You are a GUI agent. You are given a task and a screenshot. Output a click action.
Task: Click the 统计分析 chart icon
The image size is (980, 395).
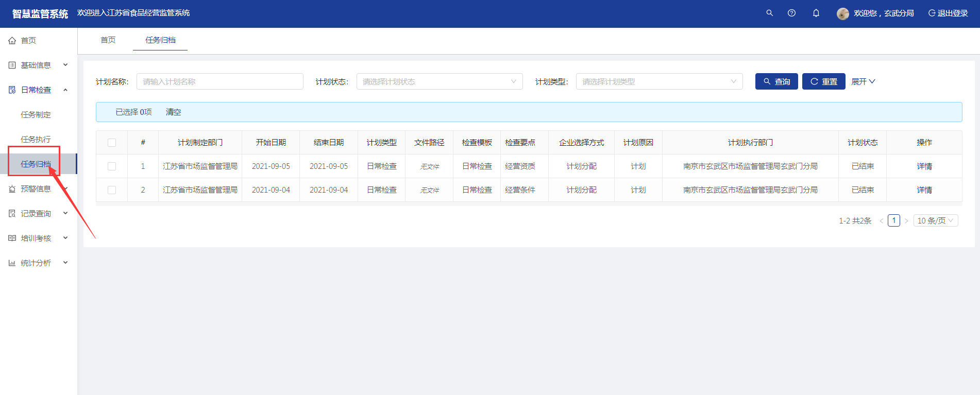tap(12, 263)
